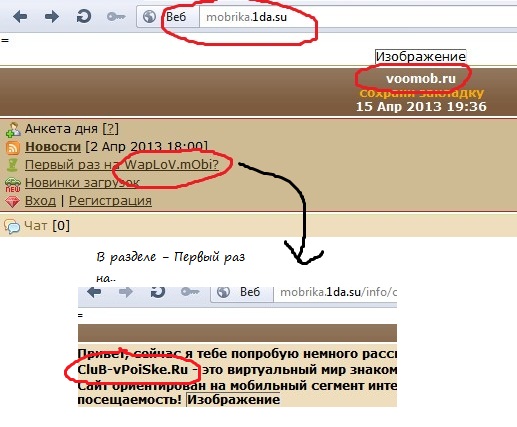Open the Новинки загрузок link

click(x=82, y=183)
